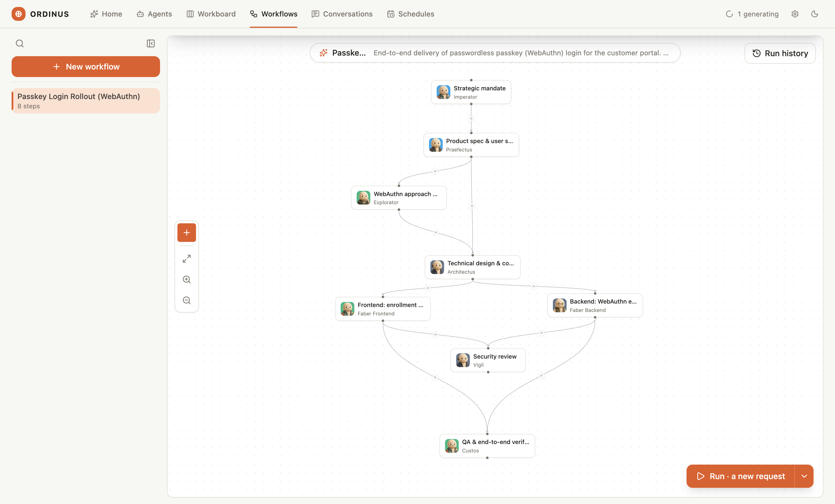Open the Schedules tab
This screenshot has width=835, height=504.
[410, 14]
